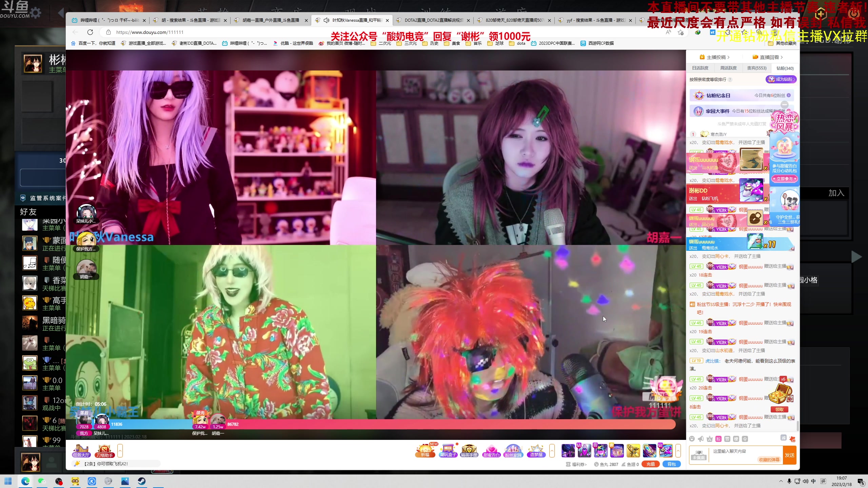Screen dimensions: 868x488
Task: Click the 发送 send button
Action: click(x=789, y=455)
